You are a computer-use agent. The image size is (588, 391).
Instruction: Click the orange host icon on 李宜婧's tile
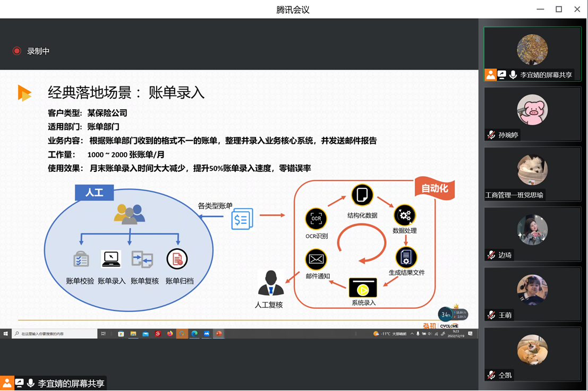point(490,75)
